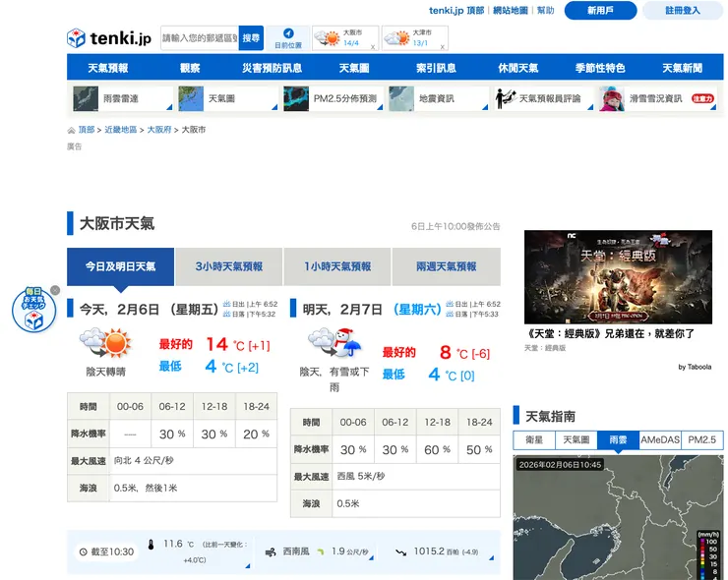Focus the postal code search field
This screenshot has height=580, width=728.
[200, 38]
